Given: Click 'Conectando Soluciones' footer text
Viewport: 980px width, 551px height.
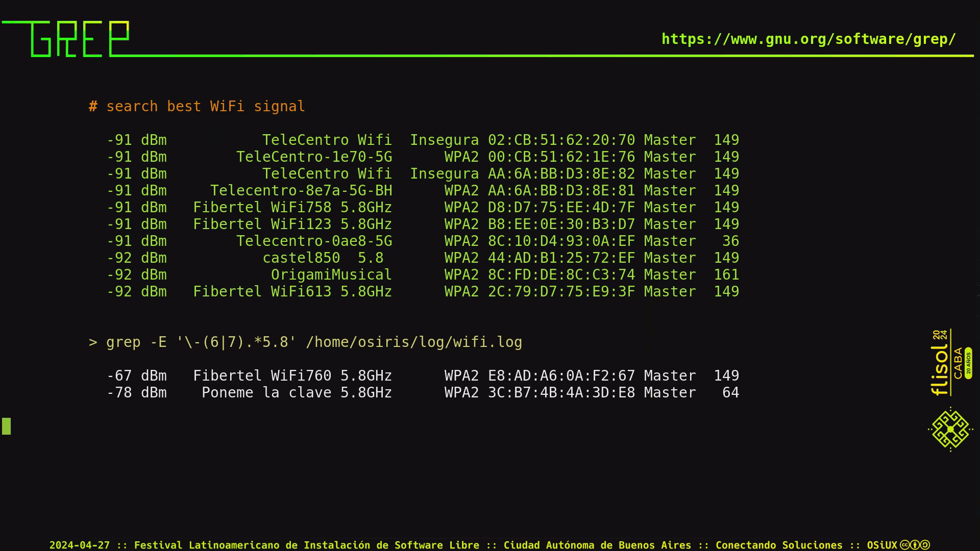Looking at the screenshot, I should pos(779,545).
